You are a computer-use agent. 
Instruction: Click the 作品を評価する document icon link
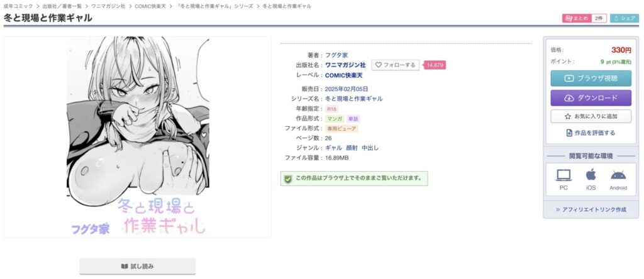(591, 133)
